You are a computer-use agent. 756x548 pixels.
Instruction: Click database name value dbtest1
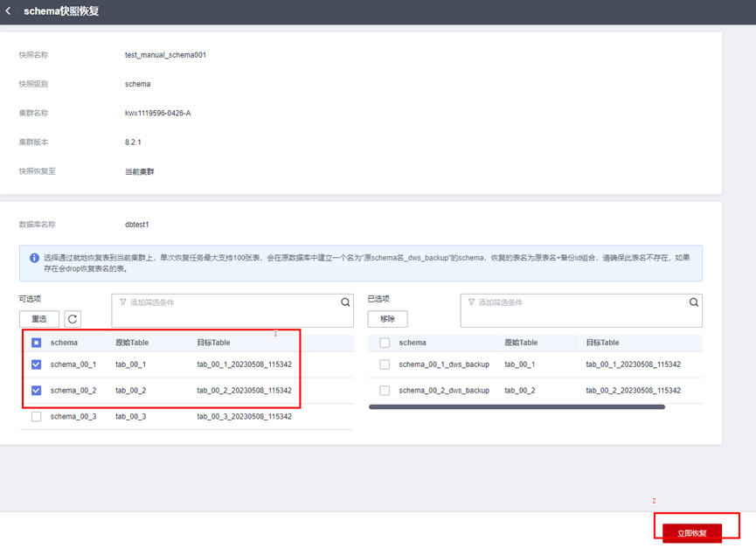[x=137, y=225]
